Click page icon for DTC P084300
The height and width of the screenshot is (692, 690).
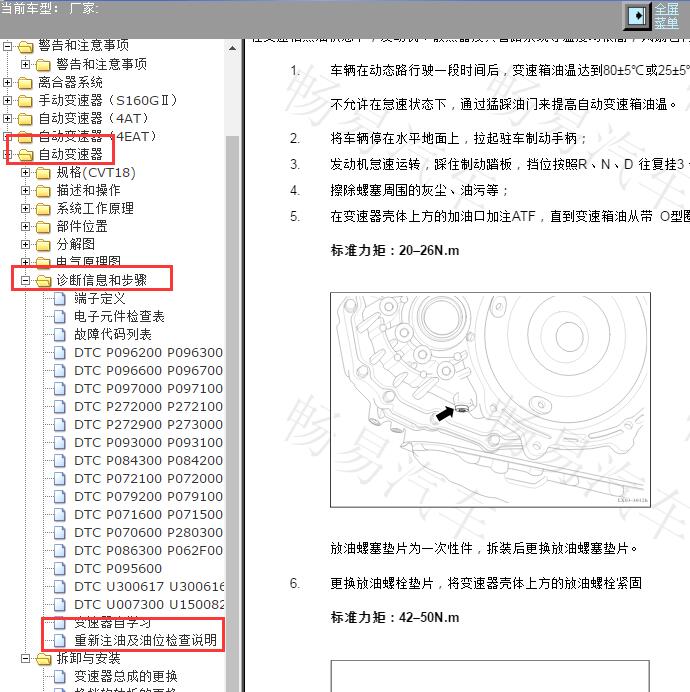click(60, 461)
